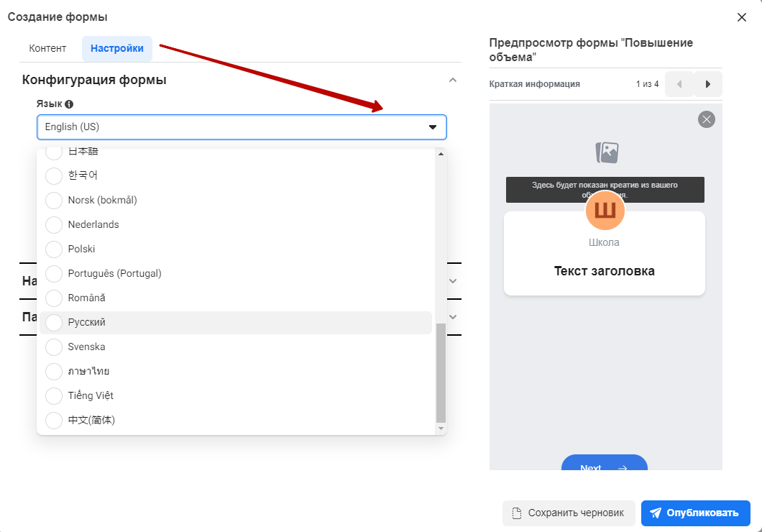Select the 한국어 radio button
The image size is (762, 532).
[54, 176]
